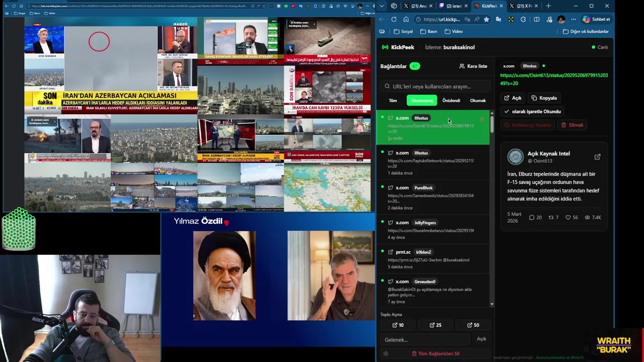This screenshot has height=362, width=644.
Task: Open the Basın bookmarks folder
Action: point(428,31)
